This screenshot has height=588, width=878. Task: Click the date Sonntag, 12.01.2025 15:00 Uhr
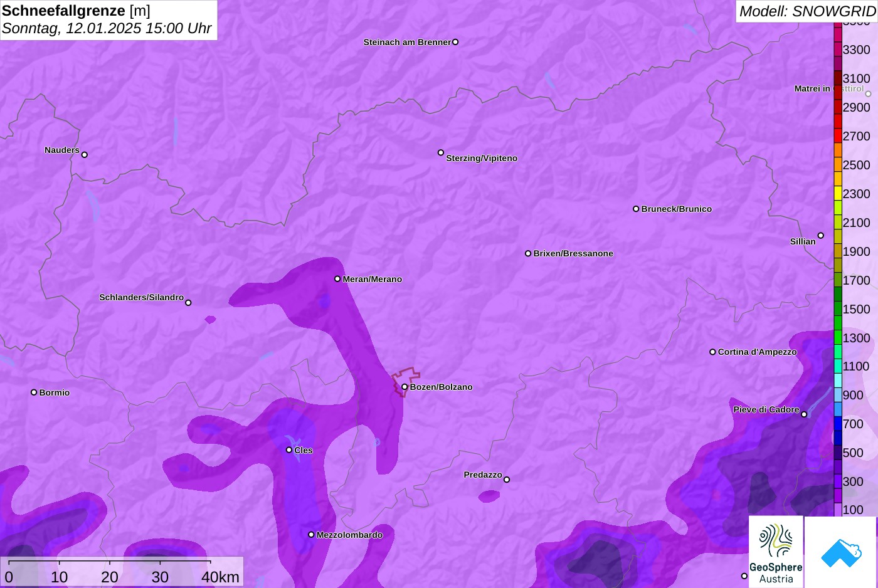pos(107,28)
